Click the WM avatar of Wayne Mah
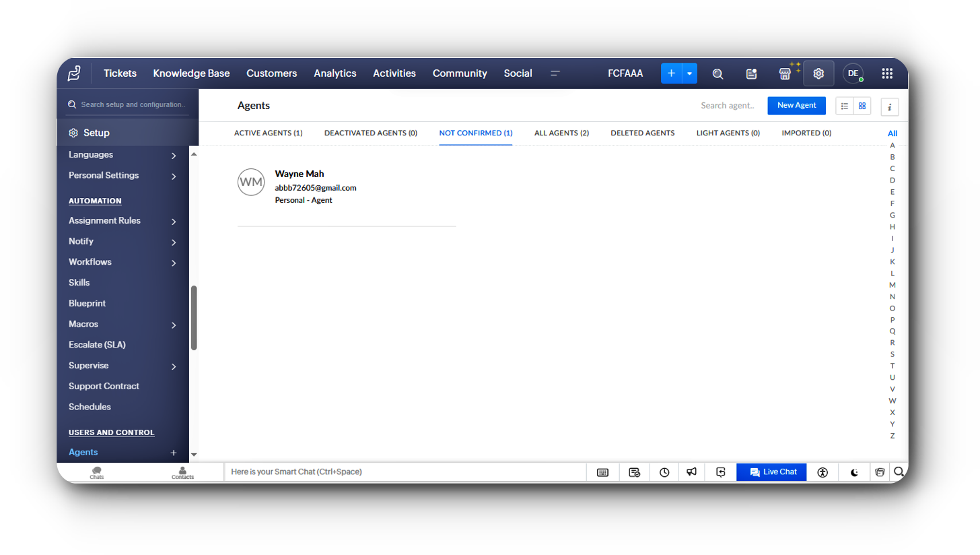This screenshot has width=980, height=555. pos(251,182)
